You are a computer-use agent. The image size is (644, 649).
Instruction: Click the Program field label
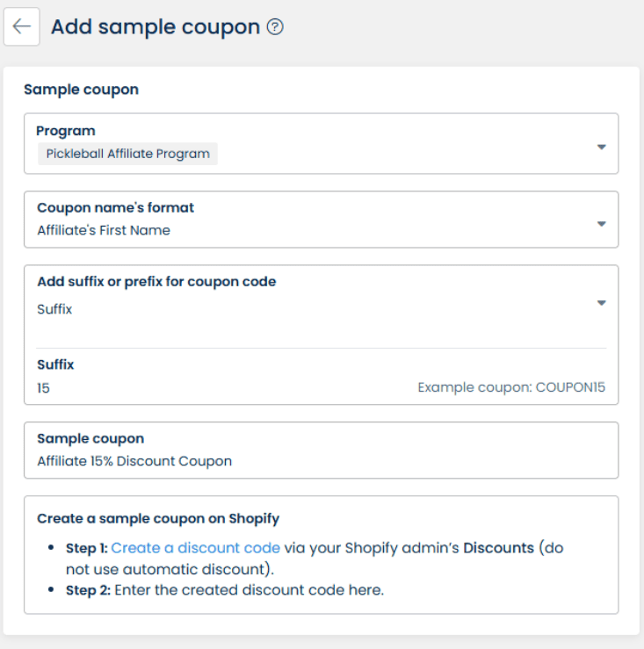tap(66, 131)
